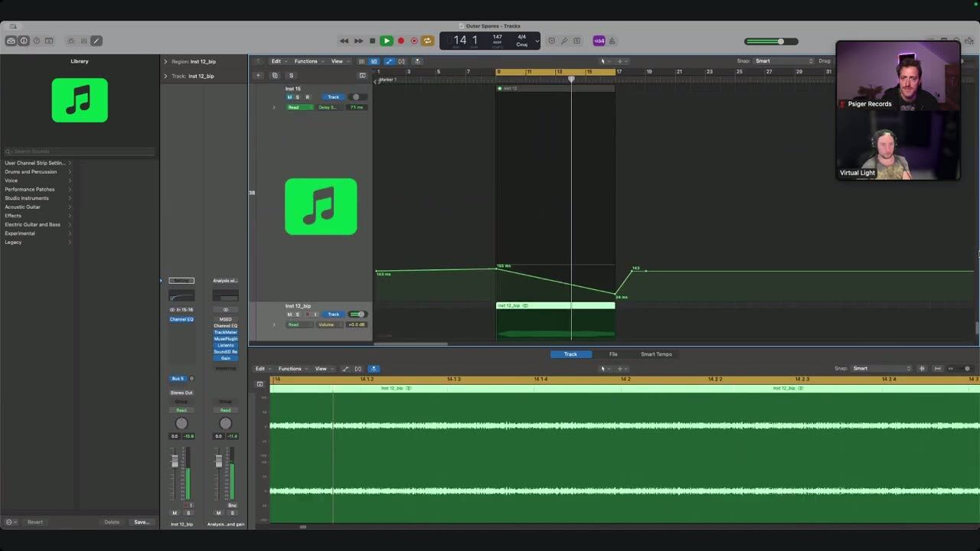Toggle the Editors pencil button

(96, 41)
